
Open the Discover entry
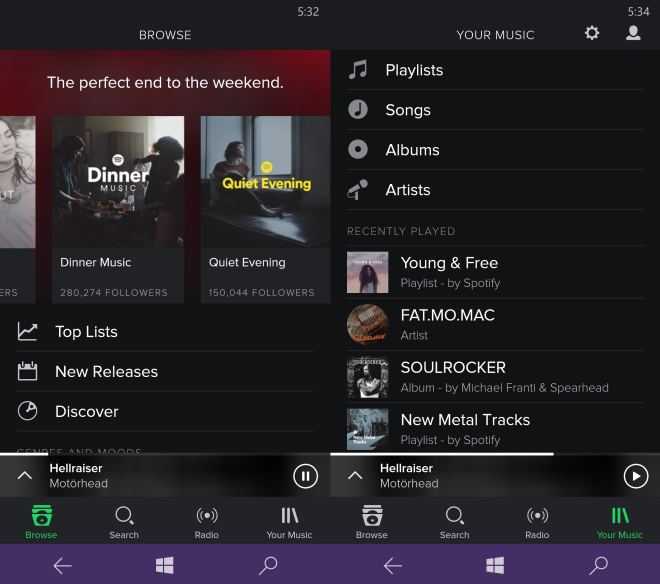click(x=165, y=411)
